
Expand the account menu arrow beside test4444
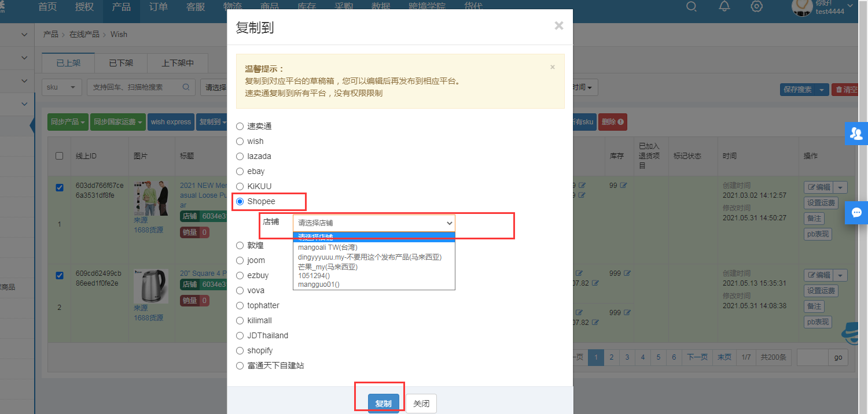tap(849, 6)
